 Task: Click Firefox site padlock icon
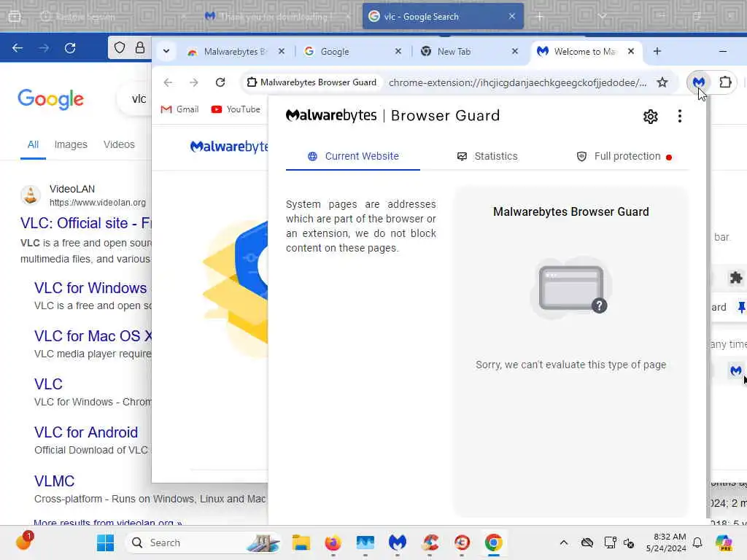139,48
